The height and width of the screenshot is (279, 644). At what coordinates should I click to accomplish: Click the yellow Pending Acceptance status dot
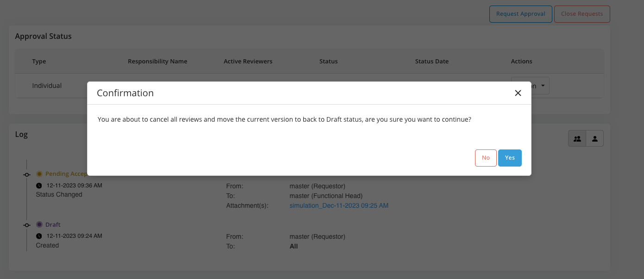pyautogui.click(x=39, y=174)
